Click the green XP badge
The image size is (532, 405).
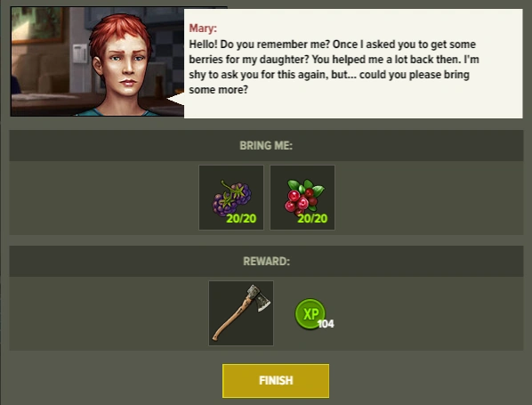pos(310,314)
